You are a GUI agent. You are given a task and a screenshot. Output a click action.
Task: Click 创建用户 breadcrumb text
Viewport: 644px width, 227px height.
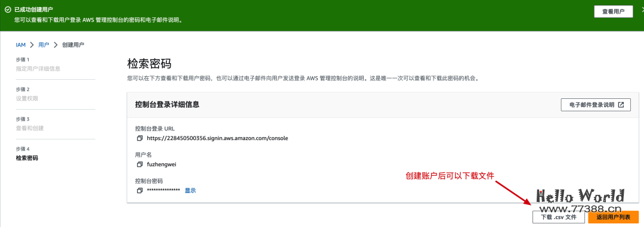click(x=73, y=45)
